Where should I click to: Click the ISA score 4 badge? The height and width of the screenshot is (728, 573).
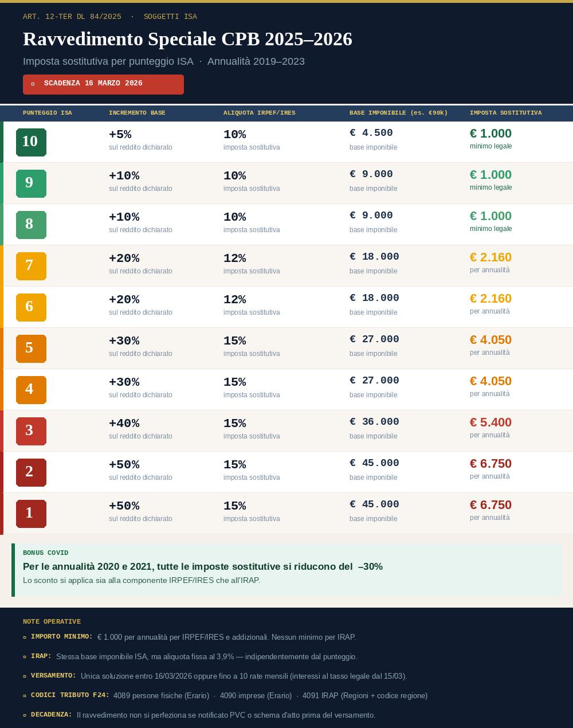point(31,390)
